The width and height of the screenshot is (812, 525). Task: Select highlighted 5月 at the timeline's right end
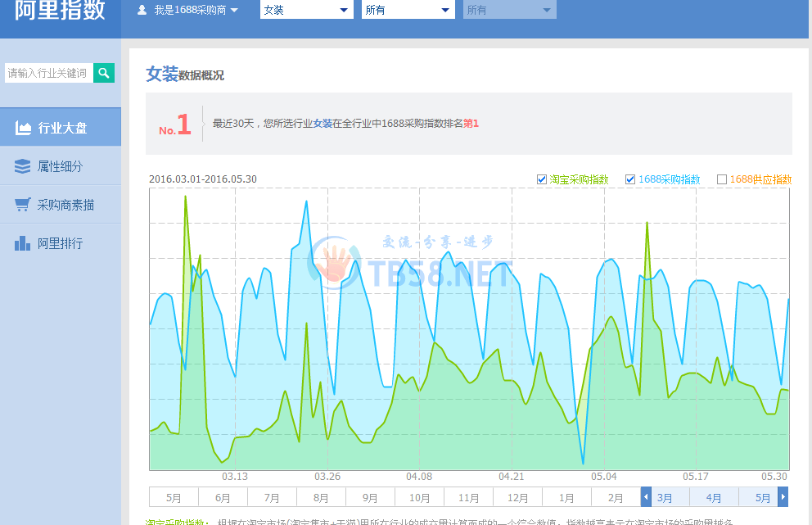pyautogui.click(x=762, y=497)
